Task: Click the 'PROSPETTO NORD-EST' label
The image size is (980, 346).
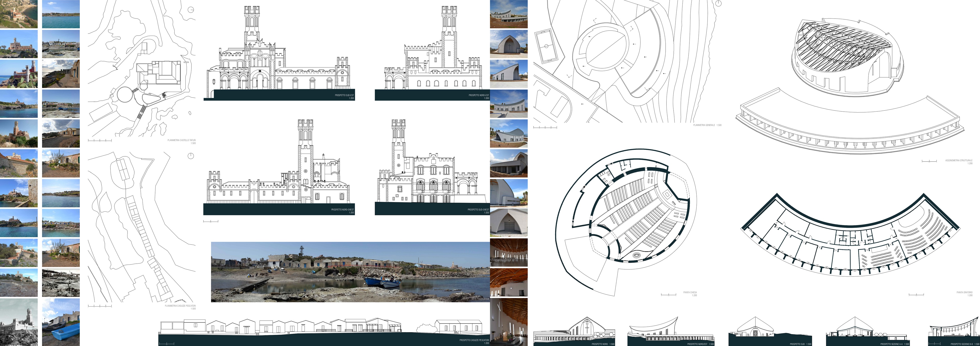Action: coord(479,95)
